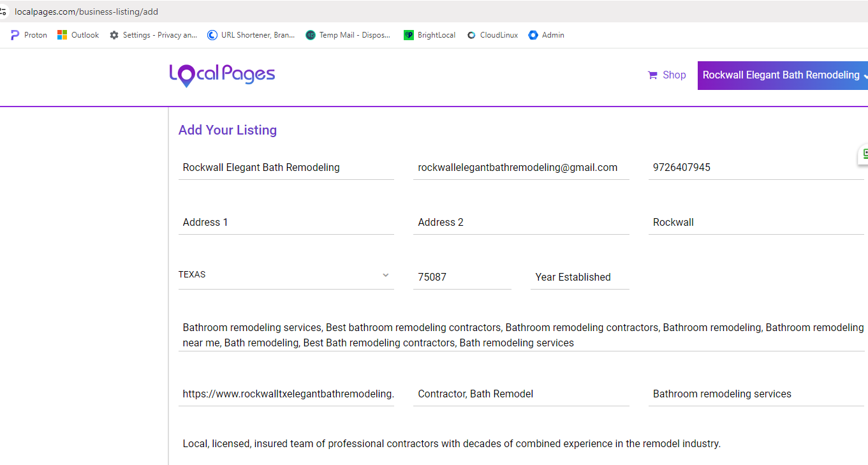Open the Outlook bookmark
Viewport: 868px width, 465px height.
point(78,35)
